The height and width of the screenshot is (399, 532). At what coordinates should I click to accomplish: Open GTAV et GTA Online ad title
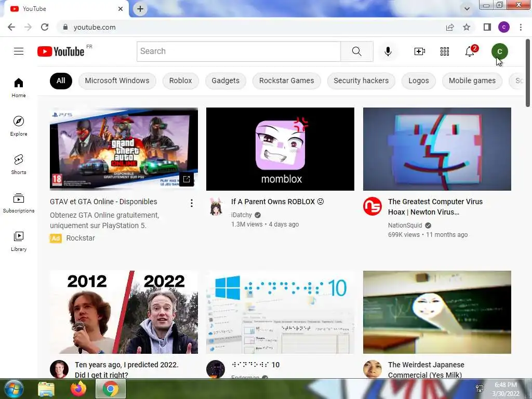103,202
